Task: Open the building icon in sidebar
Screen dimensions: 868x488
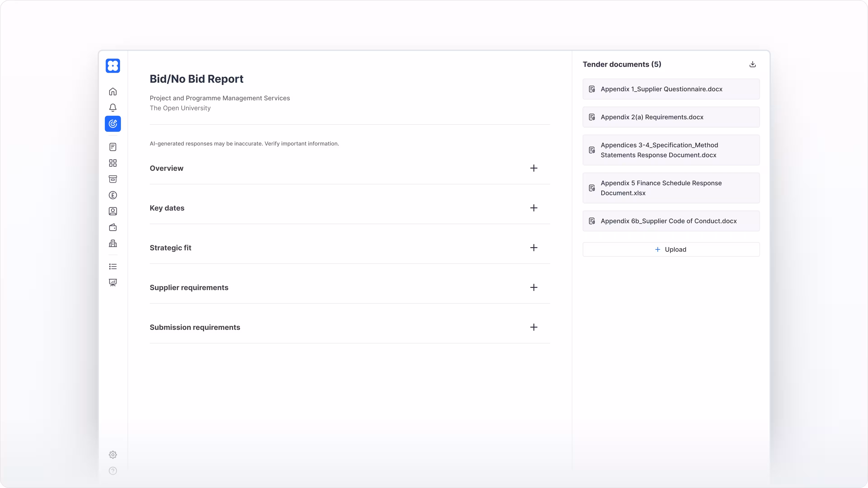Action: pos(113,244)
